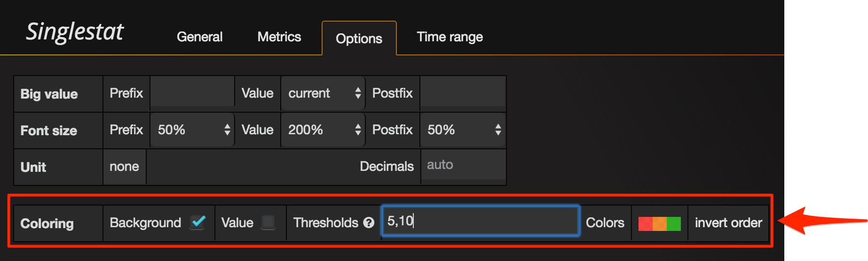Click the Thresholds input field
The height and width of the screenshot is (261, 868).
(480, 221)
